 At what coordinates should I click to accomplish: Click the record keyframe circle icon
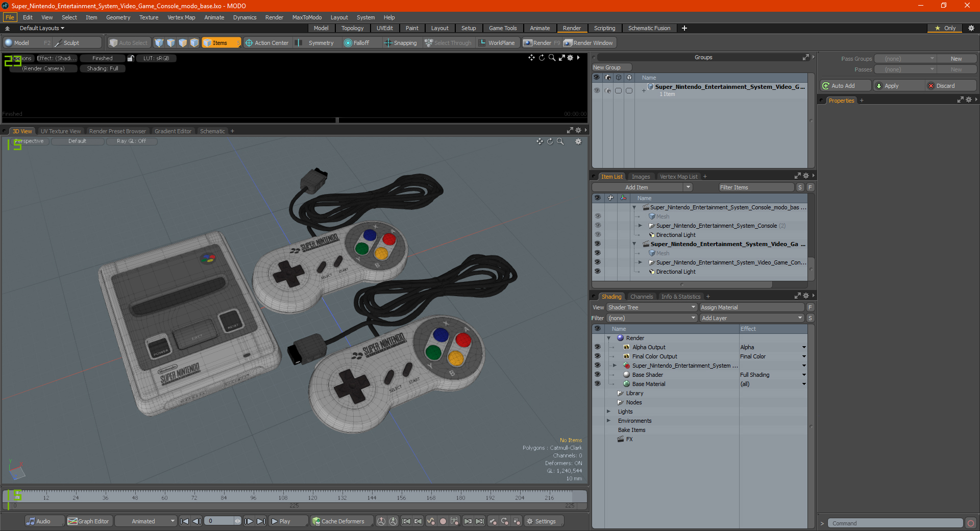(x=443, y=521)
